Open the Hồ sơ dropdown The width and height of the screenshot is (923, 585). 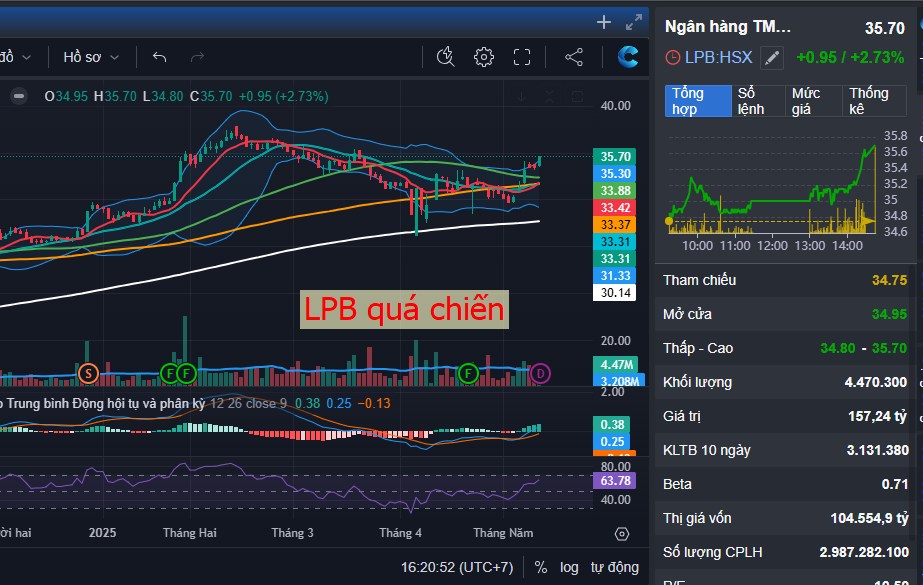91,57
